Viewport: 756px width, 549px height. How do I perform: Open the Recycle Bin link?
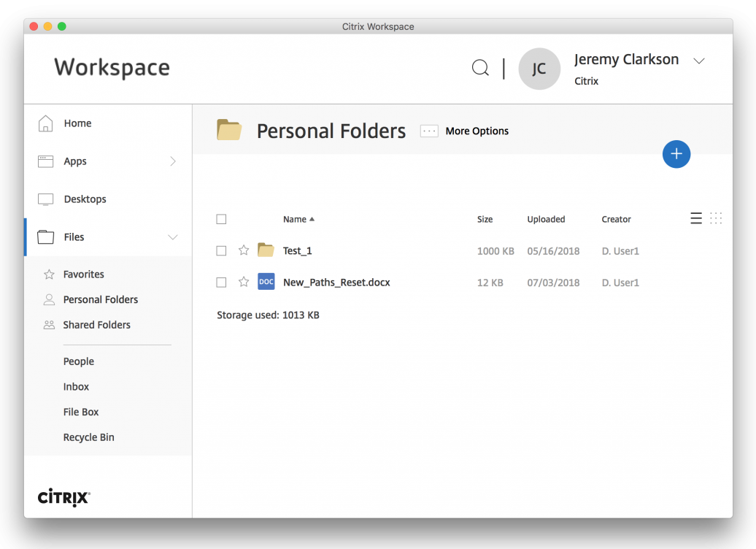point(88,437)
